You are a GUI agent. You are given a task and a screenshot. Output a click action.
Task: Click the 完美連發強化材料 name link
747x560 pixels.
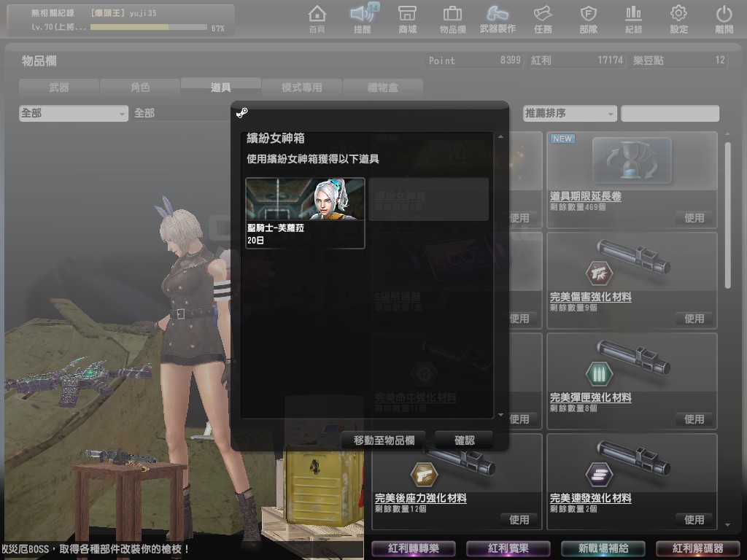point(591,498)
